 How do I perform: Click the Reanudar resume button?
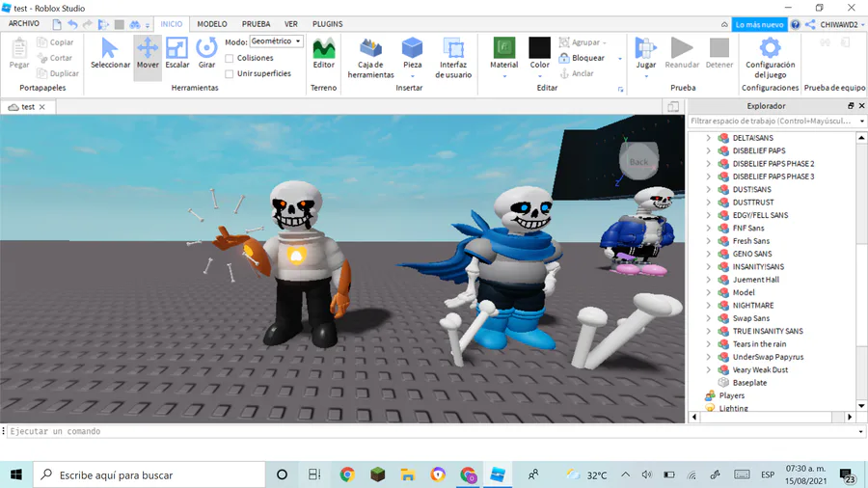[682, 54]
